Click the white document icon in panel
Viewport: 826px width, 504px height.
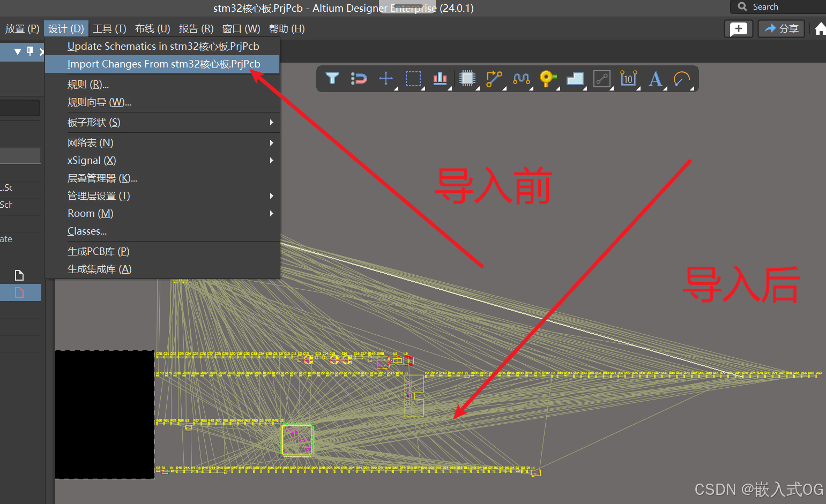[19, 275]
